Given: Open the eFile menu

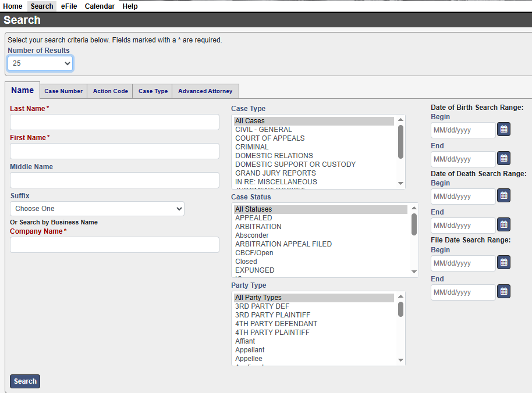Looking at the screenshot, I should (x=69, y=6).
